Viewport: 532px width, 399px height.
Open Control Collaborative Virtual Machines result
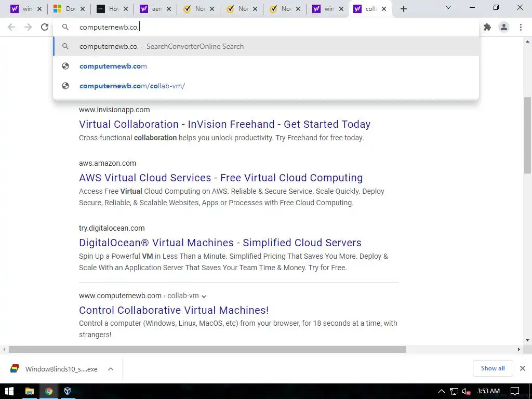tap(174, 310)
